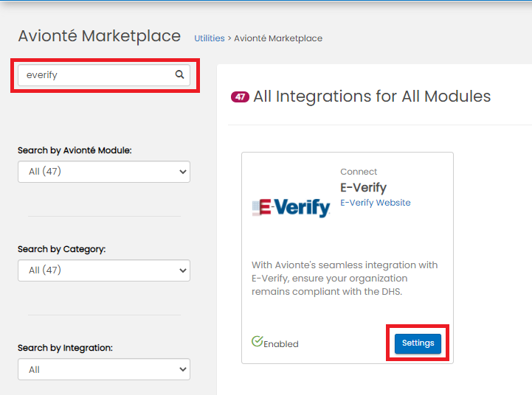
Task: Focus the marketplace search field containing everify
Action: pyautogui.click(x=104, y=75)
